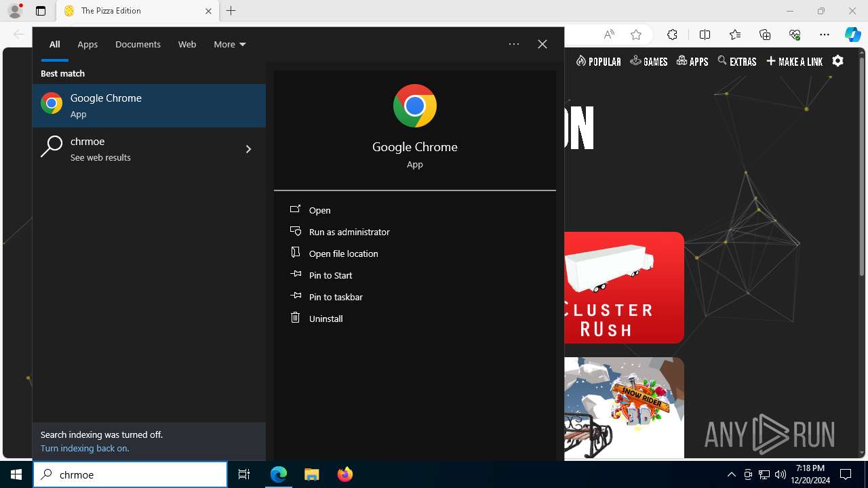Click the Pin to taskbar pin icon
The height and width of the screenshot is (488, 868).
[295, 296]
